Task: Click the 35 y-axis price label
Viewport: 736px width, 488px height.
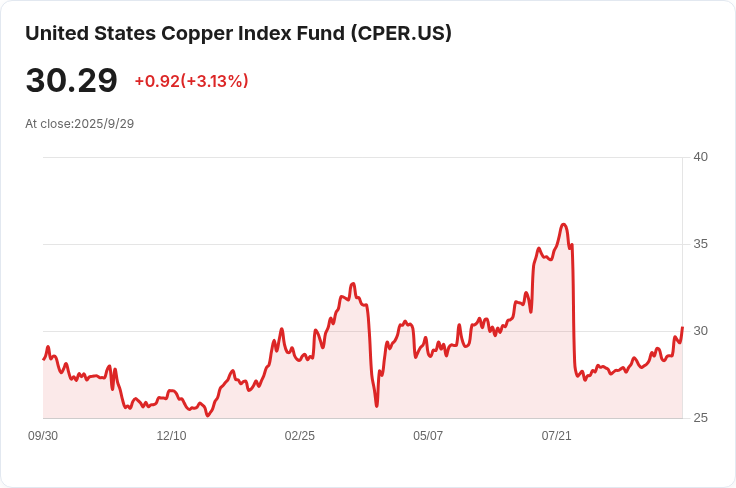Action: pyautogui.click(x=700, y=244)
